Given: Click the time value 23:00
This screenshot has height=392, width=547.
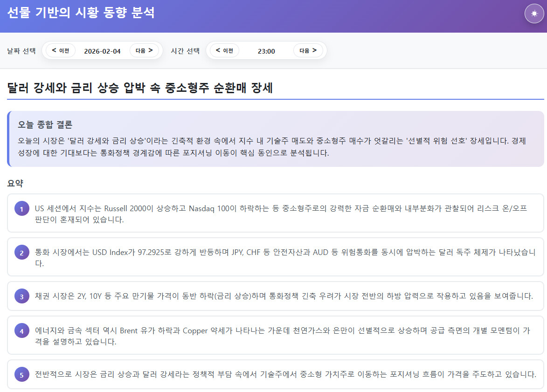Looking at the screenshot, I should [266, 51].
